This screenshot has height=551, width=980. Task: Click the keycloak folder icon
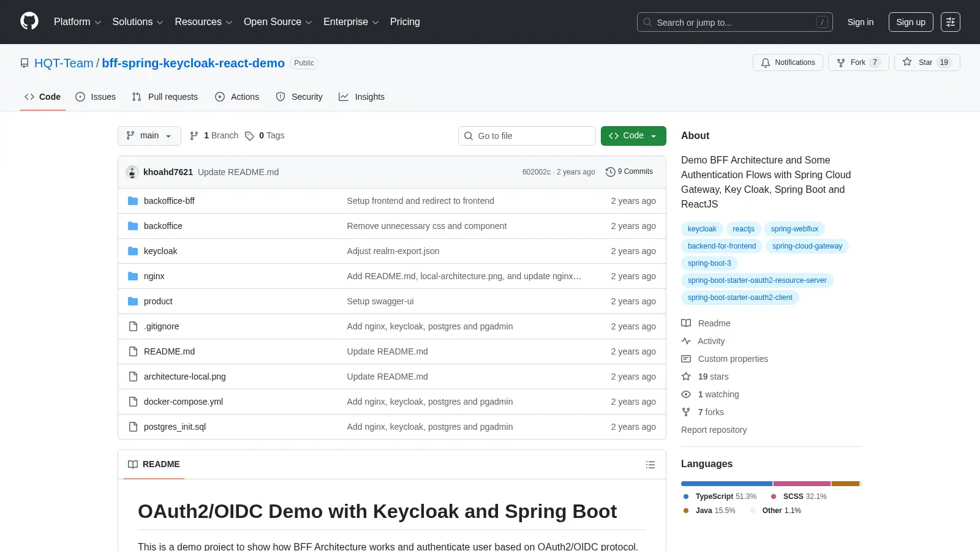(133, 251)
